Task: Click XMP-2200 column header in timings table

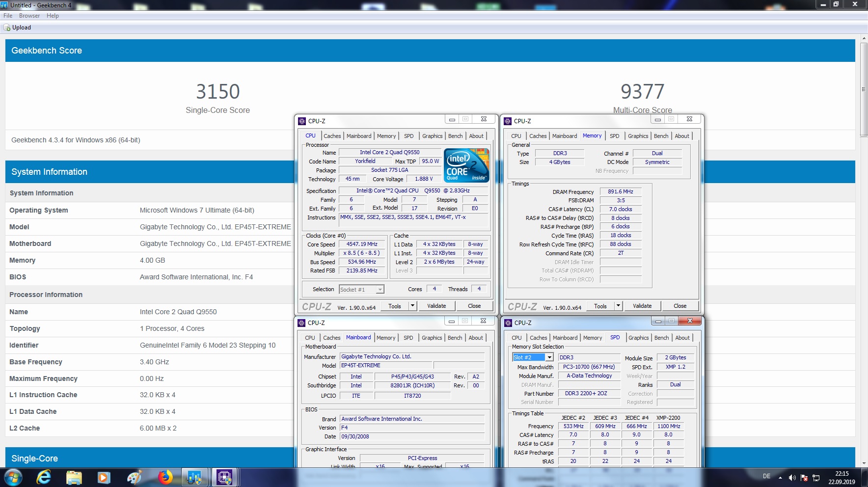Action: 668,418
